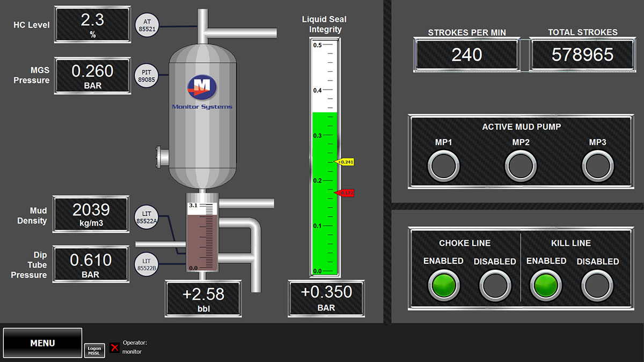The height and width of the screenshot is (362, 644).
Task: Select MP1 as active mud pump
Action: click(443, 166)
